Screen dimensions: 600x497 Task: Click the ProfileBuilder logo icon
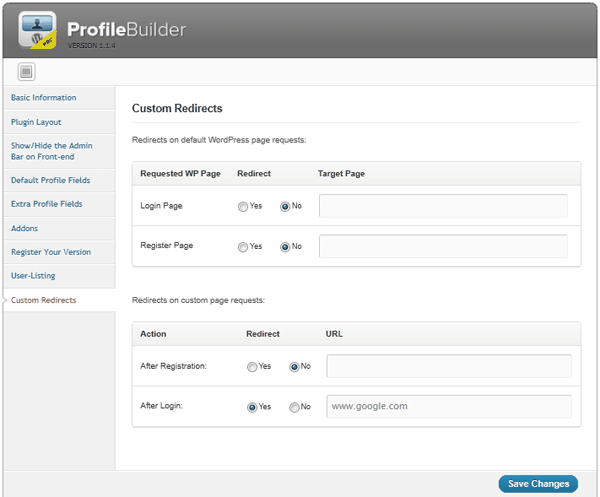38,30
